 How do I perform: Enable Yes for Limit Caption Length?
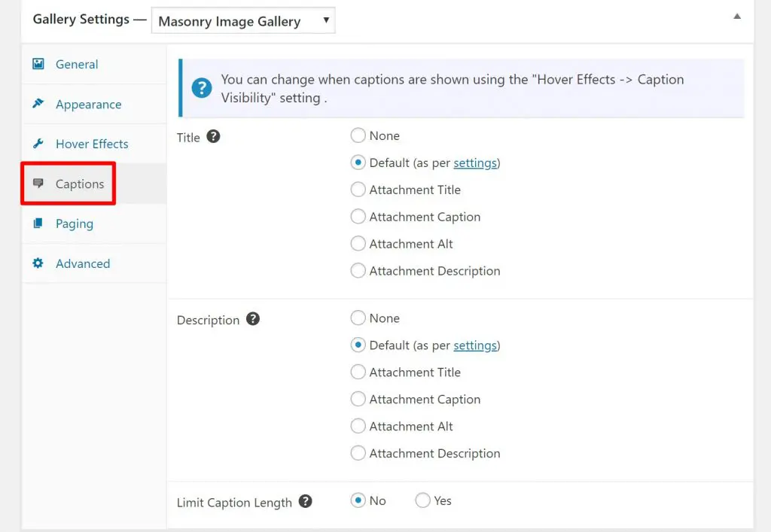pyautogui.click(x=423, y=500)
